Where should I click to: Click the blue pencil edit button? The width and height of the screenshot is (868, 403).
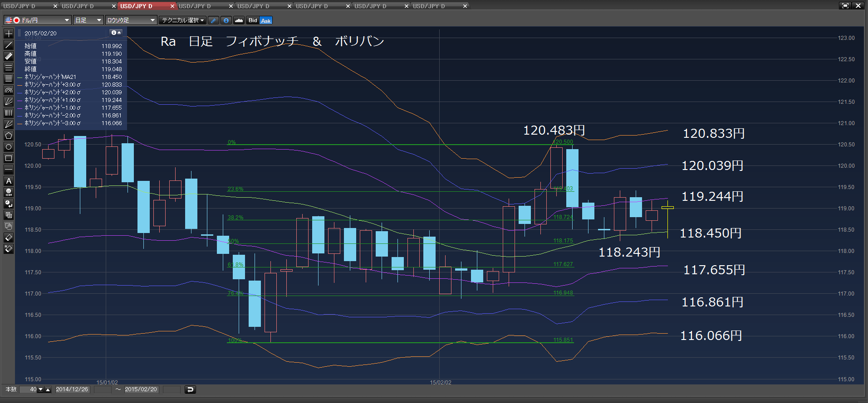pyautogui.click(x=214, y=20)
